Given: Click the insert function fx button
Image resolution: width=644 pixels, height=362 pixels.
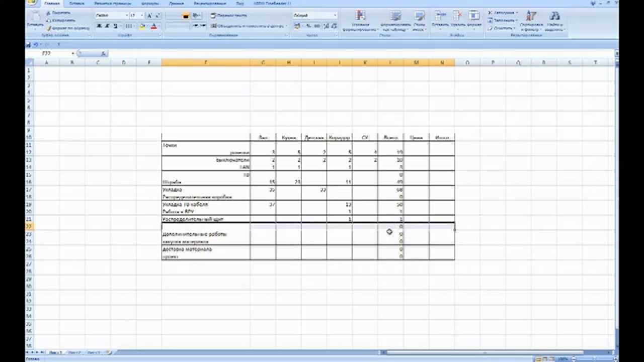Looking at the screenshot, I should point(103,53).
